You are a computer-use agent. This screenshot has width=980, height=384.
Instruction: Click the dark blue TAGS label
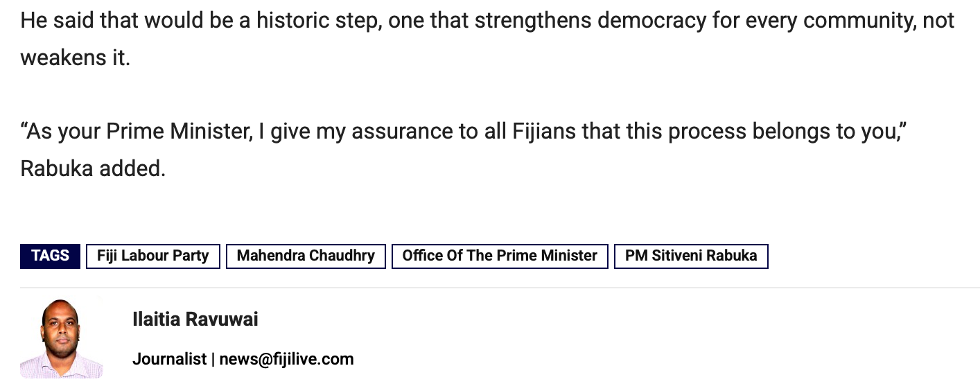click(x=50, y=256)
